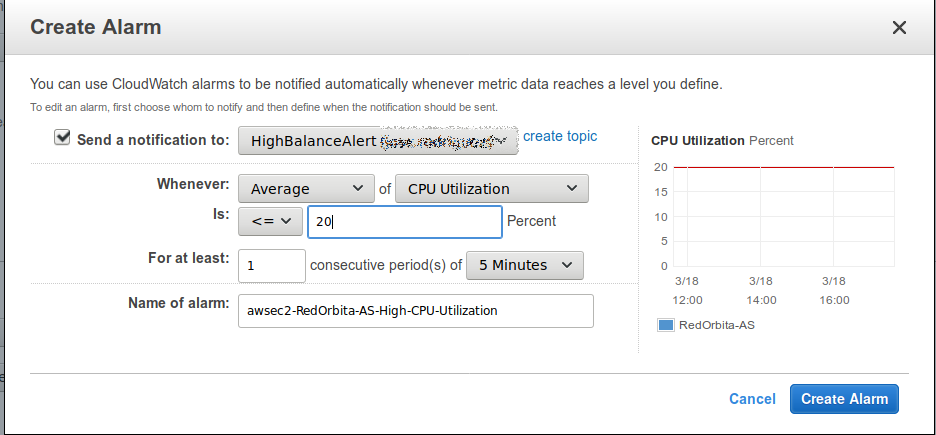
Task: Click the Create Alarm button
Action: coord(844,398)
